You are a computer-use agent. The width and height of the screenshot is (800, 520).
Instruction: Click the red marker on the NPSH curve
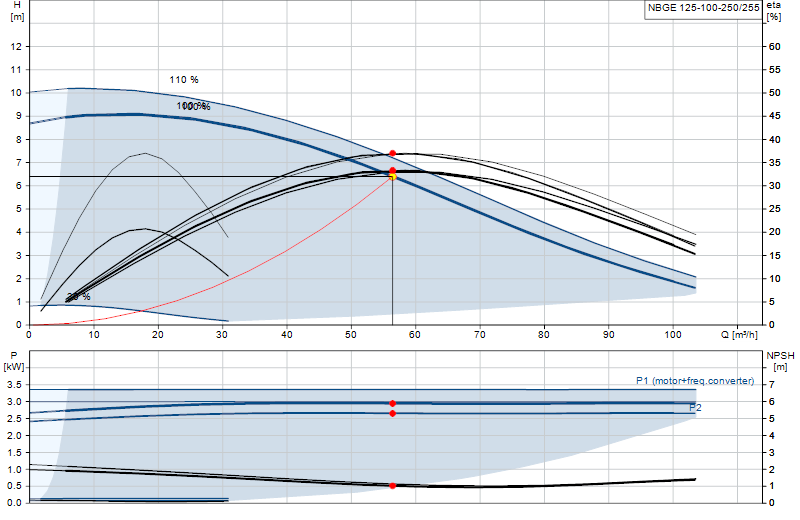coord(392,486)
